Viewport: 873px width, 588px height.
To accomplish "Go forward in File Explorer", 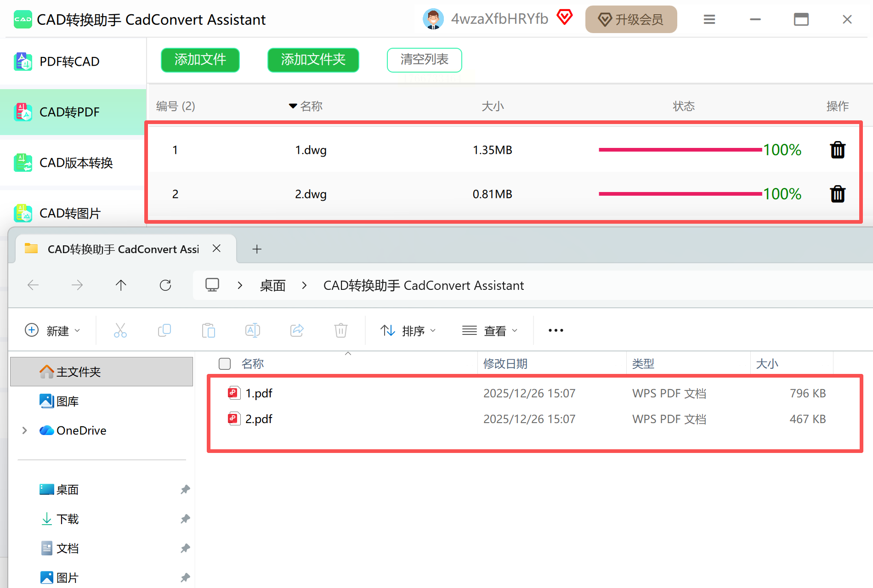I will pos(77,285).
